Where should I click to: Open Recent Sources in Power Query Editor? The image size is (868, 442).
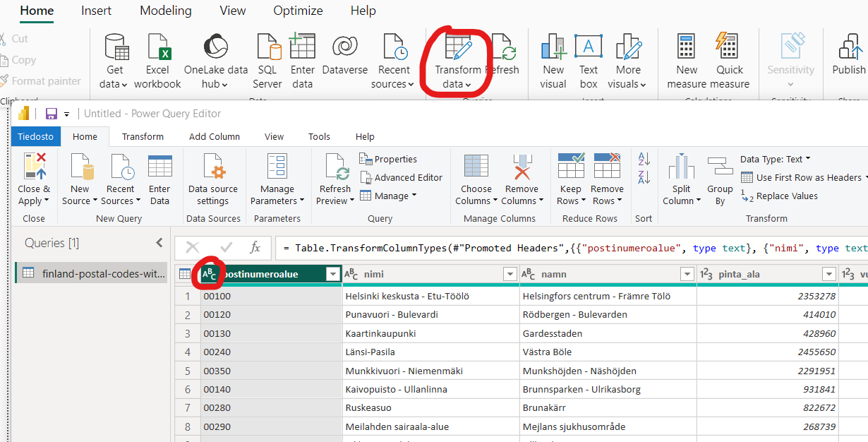(121, 179)
